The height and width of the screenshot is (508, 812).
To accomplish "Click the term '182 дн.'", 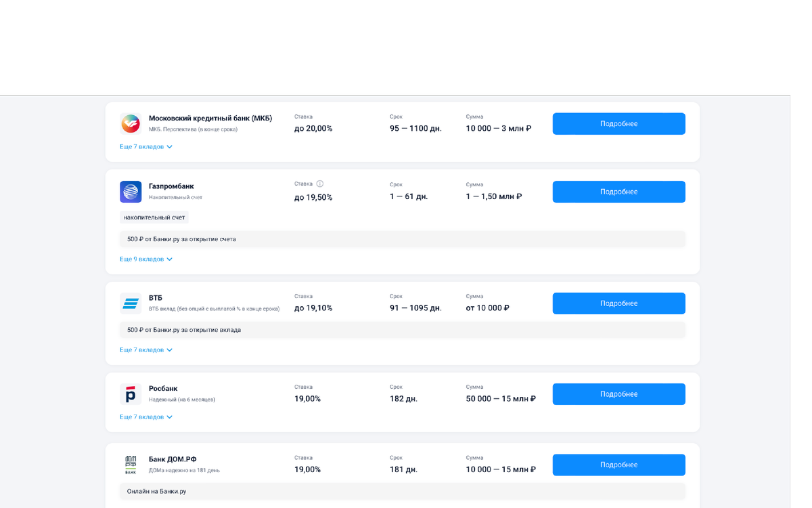I will click(403, 399).
